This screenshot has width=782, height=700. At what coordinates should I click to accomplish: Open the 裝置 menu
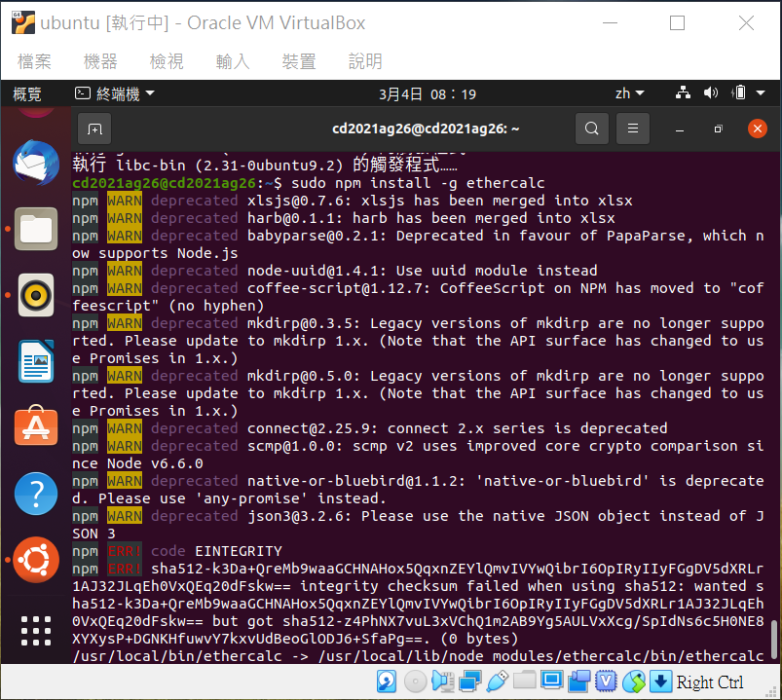click(x=299, y=61)
